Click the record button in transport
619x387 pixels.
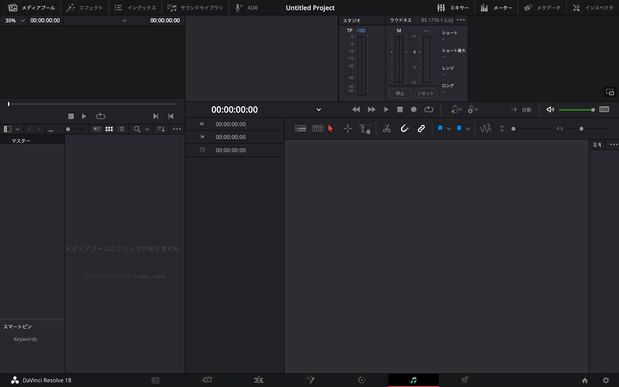coord(414,109)
